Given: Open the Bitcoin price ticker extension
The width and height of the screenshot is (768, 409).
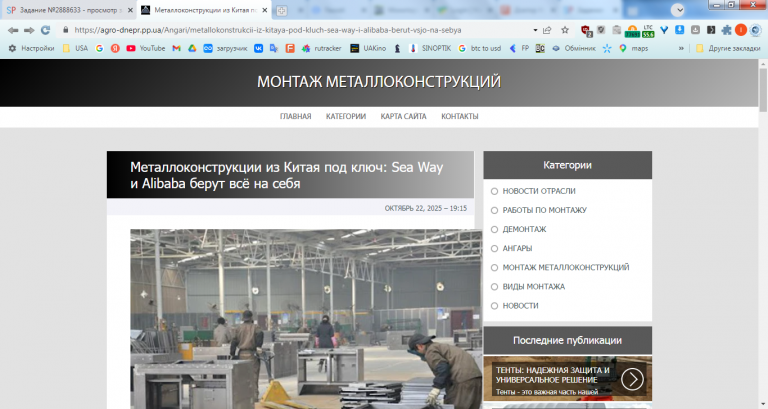Looking at the screenshot, I should click(x=632, y=31).
